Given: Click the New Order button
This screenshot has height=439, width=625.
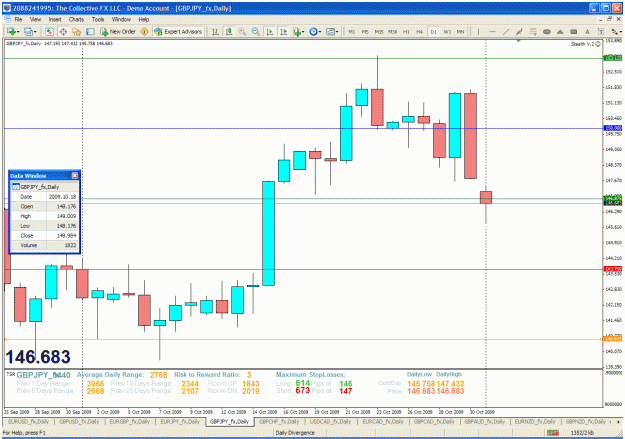Looking at the screenshot, I should [118, 31].
